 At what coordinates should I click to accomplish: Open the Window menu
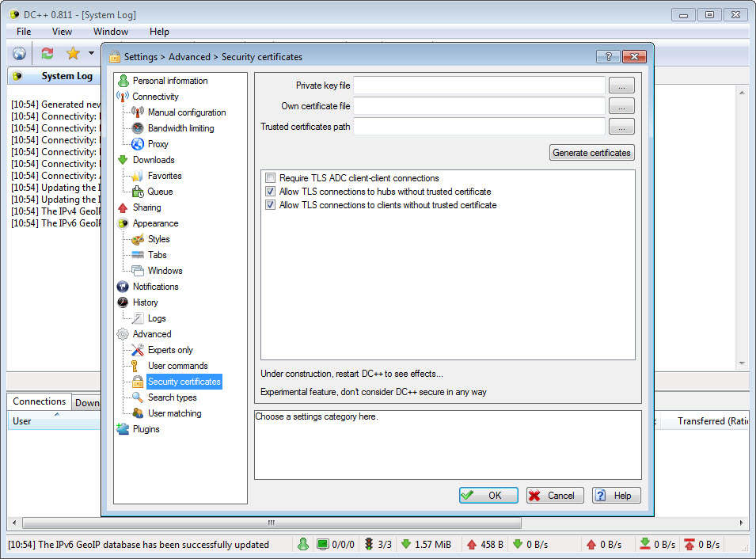click(x=110, y=32)
